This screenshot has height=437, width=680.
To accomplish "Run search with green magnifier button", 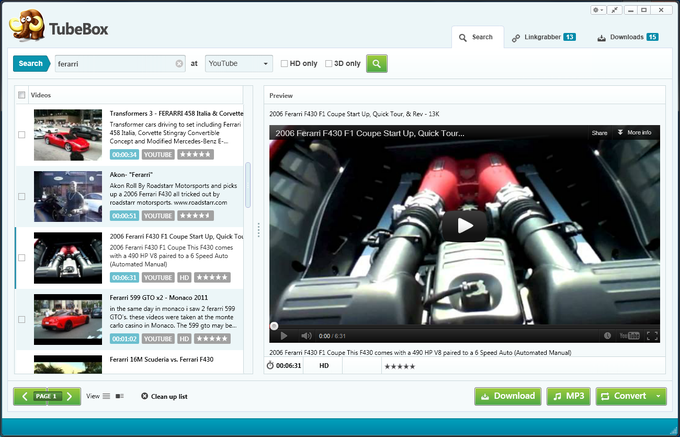I will (376, 64).
